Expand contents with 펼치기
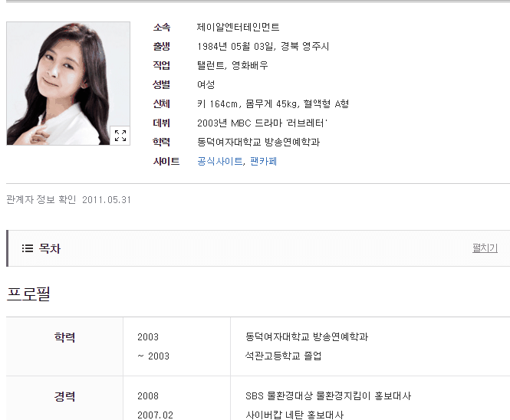 [485, 248]
